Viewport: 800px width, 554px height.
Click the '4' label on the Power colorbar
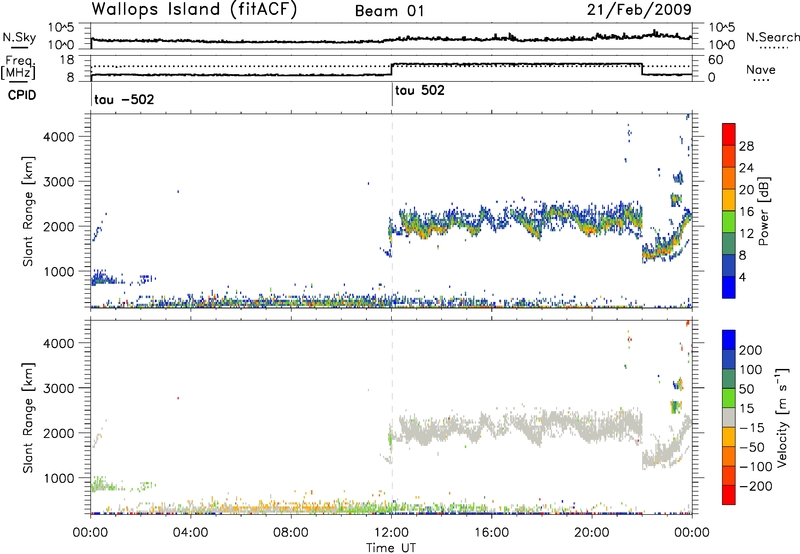pos(743,277)
